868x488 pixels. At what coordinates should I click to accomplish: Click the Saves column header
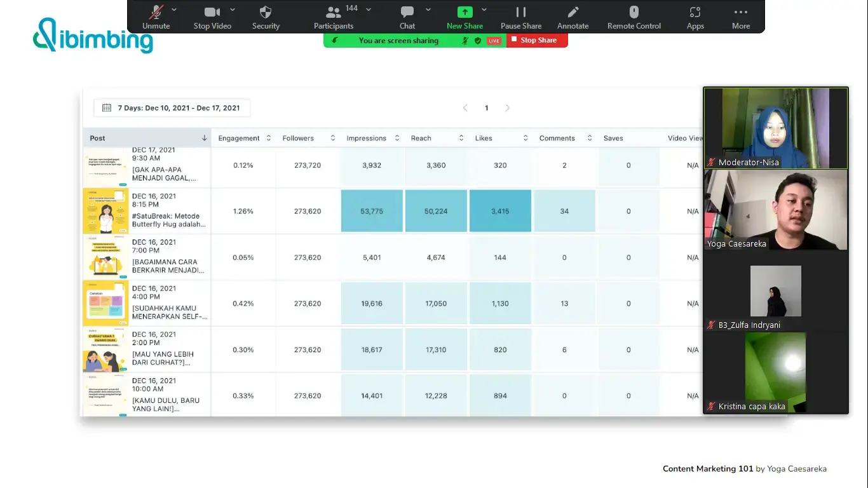pos(613,138)
